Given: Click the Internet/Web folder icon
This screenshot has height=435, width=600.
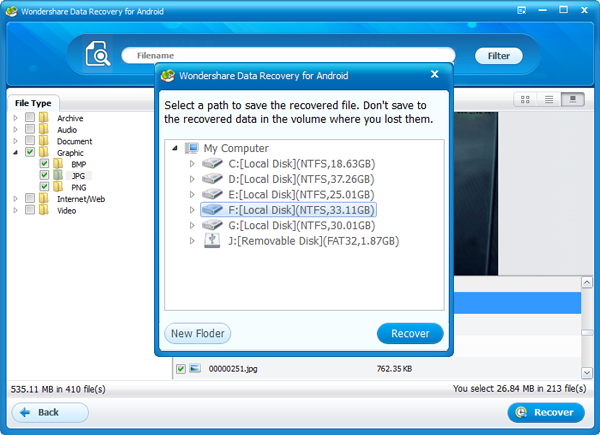Looking at the screenshot, I should [44, 198].
